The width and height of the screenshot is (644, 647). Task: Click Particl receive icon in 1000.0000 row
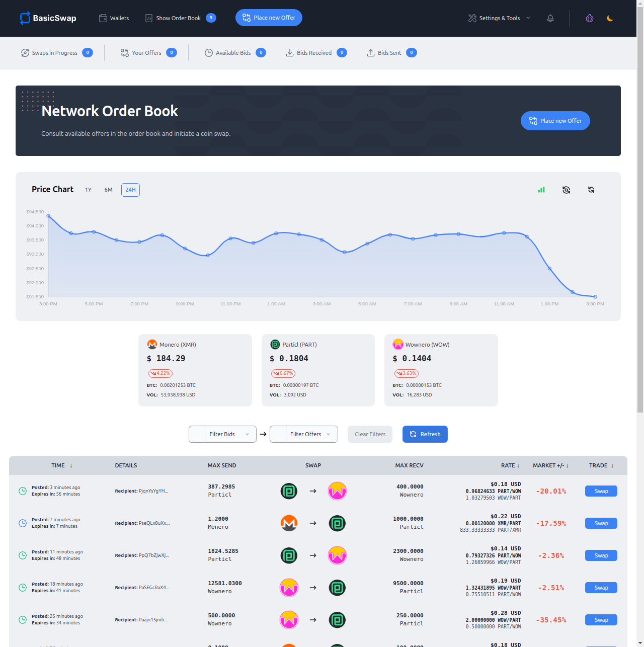coord(337,523)
